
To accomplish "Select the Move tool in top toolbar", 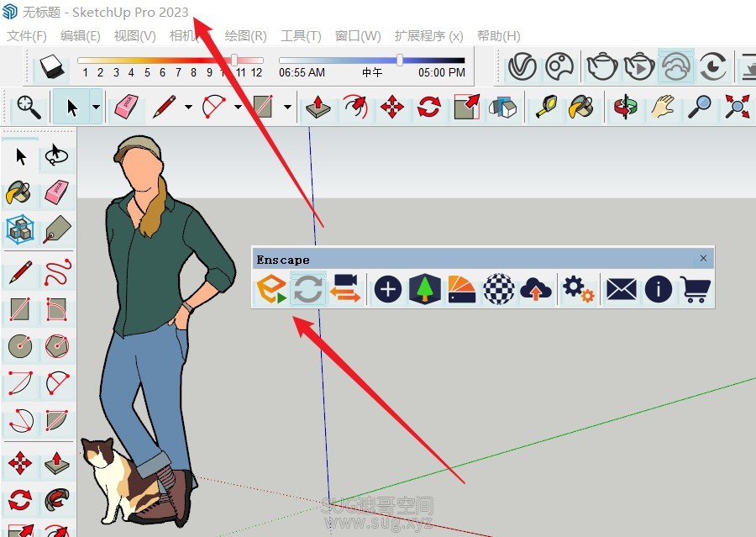I will 392,107.
